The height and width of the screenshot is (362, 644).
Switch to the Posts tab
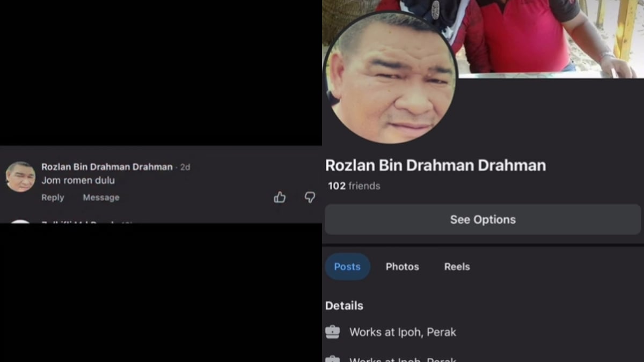(347, 267)
